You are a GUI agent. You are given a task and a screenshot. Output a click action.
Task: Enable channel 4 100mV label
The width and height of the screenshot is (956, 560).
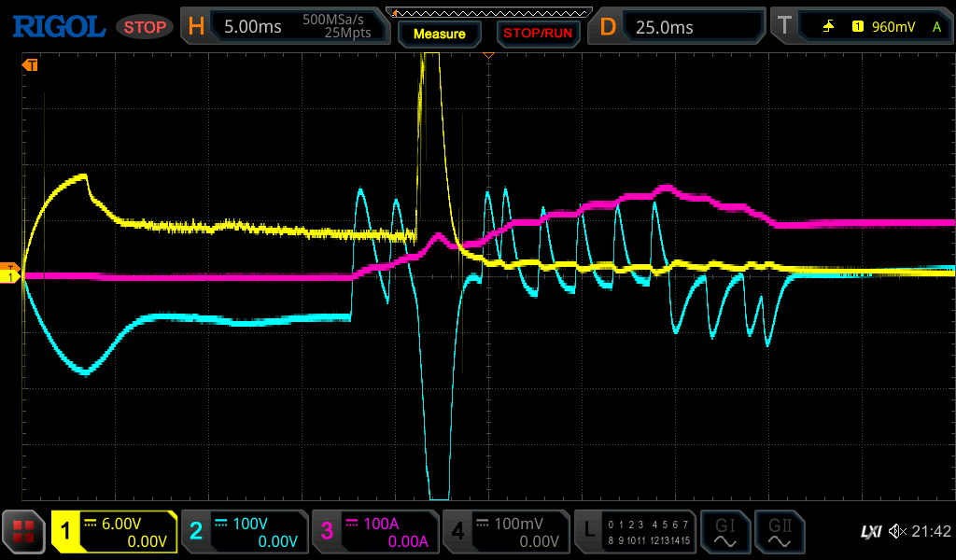[x=505, y=532]
